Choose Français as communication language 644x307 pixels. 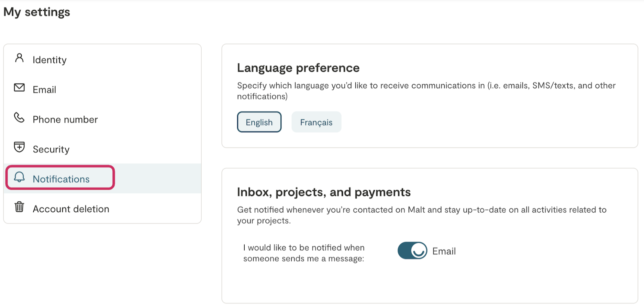pos(316,122)
